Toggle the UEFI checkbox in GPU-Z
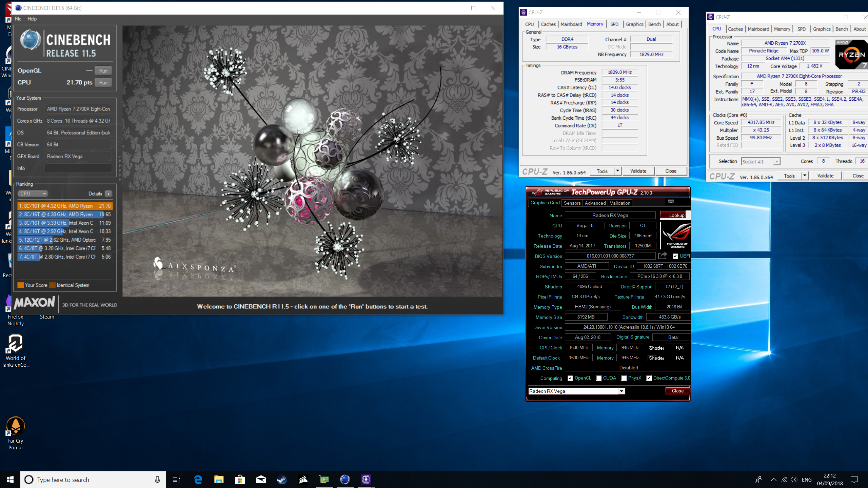 coord(675,256)
